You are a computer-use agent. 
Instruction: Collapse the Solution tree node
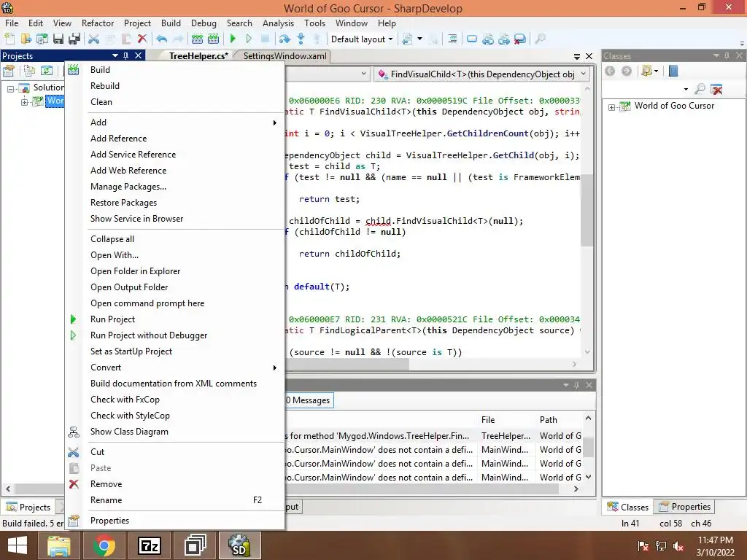pos(10,89)
